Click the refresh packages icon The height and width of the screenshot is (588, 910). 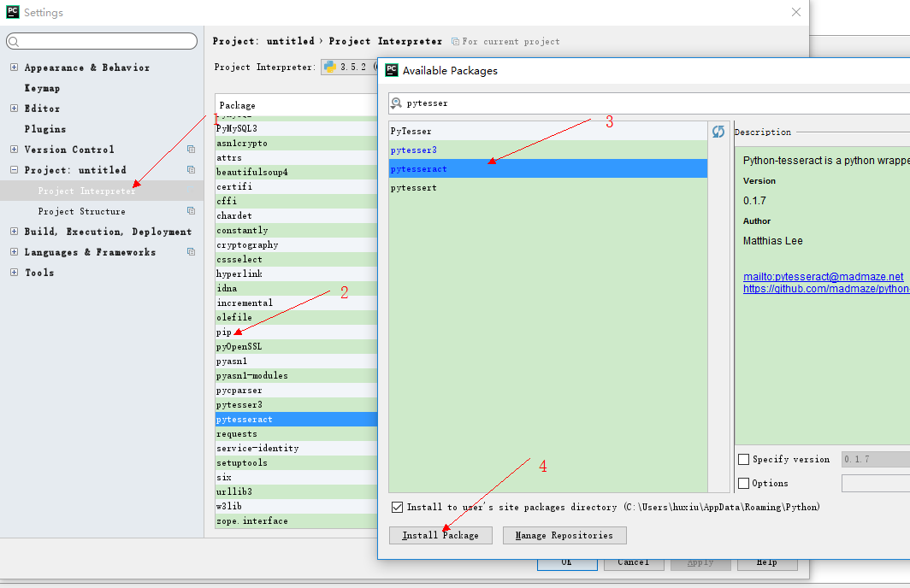tap(718, 132)
